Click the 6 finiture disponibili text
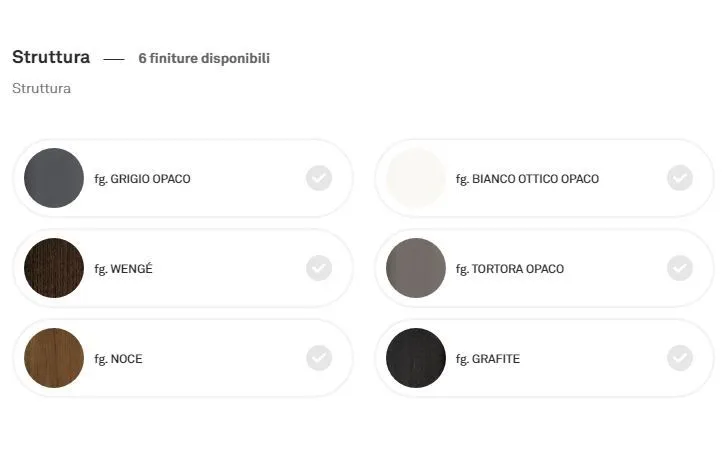 (204, 59)
